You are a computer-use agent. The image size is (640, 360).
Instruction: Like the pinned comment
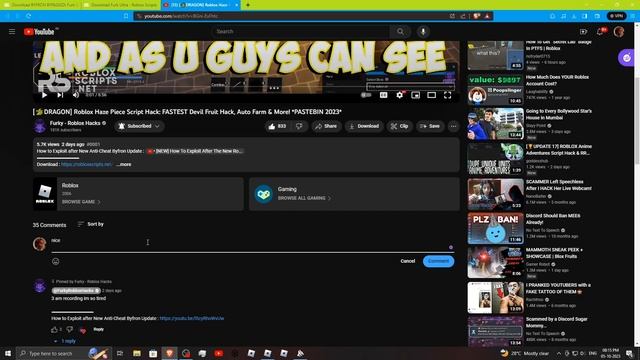[x=54, y=329]
